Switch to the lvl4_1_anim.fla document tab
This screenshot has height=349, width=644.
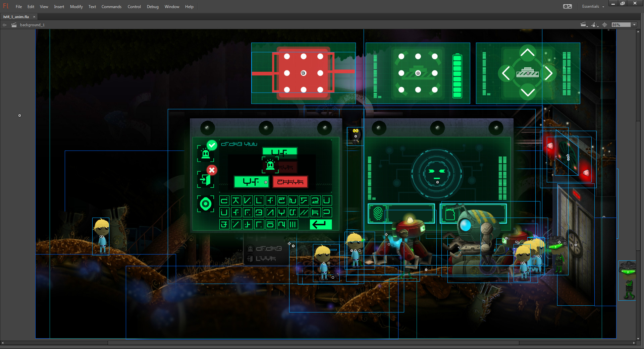(x=16, y=17)
